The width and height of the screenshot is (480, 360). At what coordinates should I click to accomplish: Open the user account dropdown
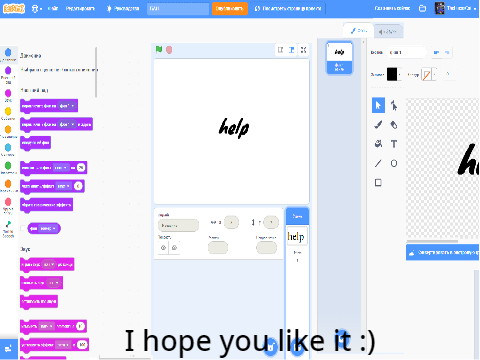pos(455,8)
